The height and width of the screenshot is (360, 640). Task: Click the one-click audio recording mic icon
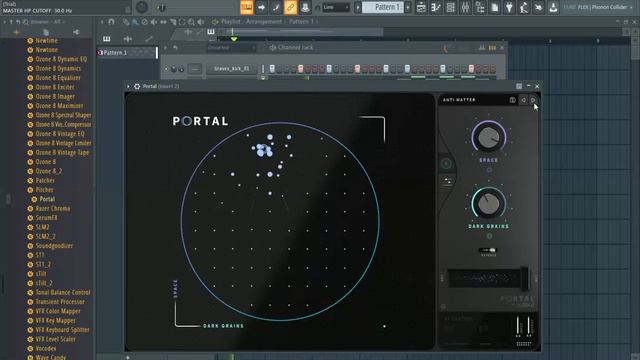click(524, 7)
